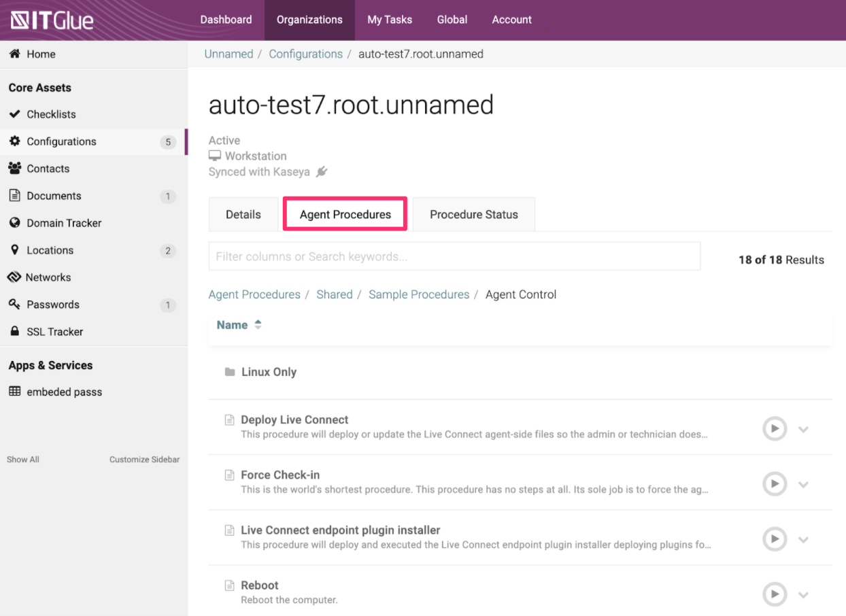Click the Agent Control breadcrumb text

(521, 294)
